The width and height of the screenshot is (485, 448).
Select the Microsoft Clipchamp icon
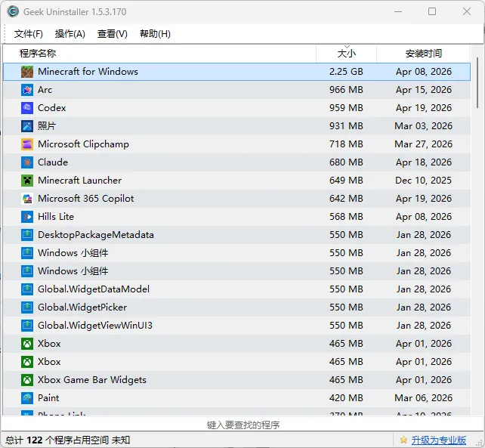pos(27,144)
